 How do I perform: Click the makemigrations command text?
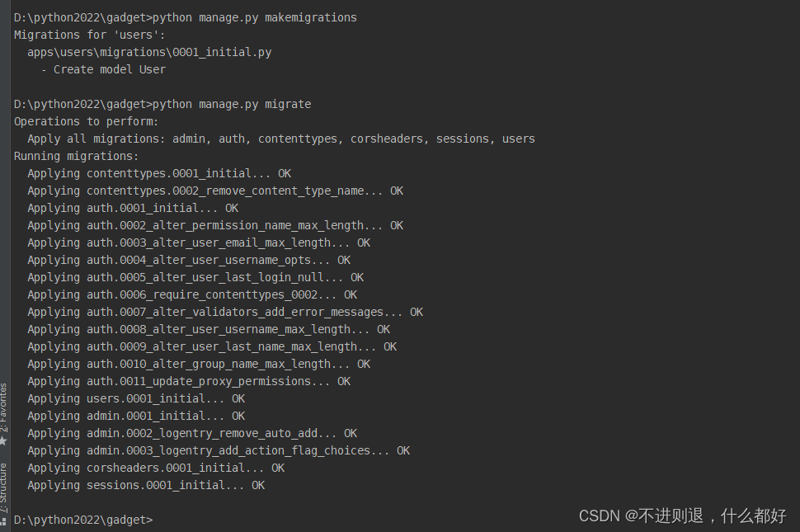(311, 17)
